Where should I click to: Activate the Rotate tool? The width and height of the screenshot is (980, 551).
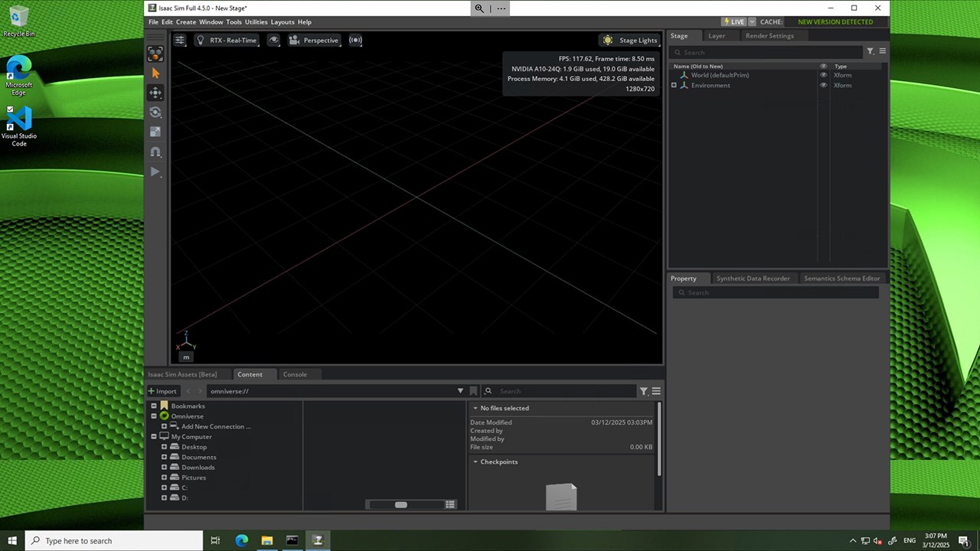click(155, 112)
